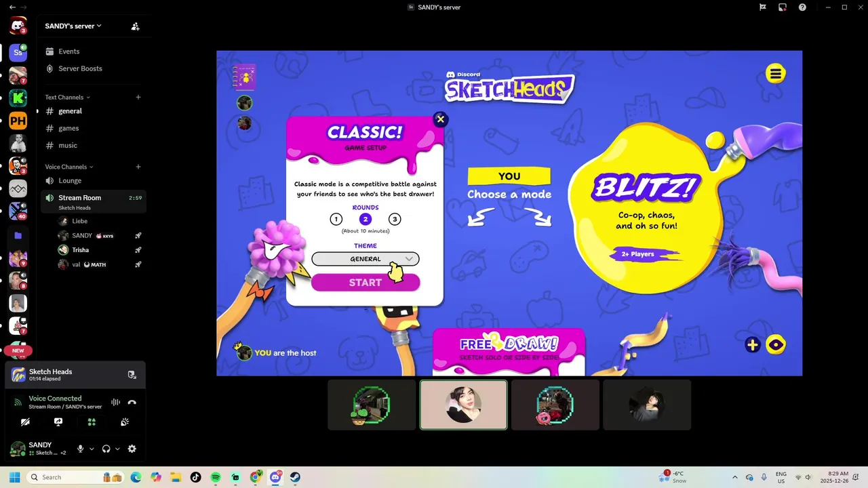Viewport: 868px width, 488px height.
Task: Select the Ss server icon in sidebar
Action: [x=18, y=52]
